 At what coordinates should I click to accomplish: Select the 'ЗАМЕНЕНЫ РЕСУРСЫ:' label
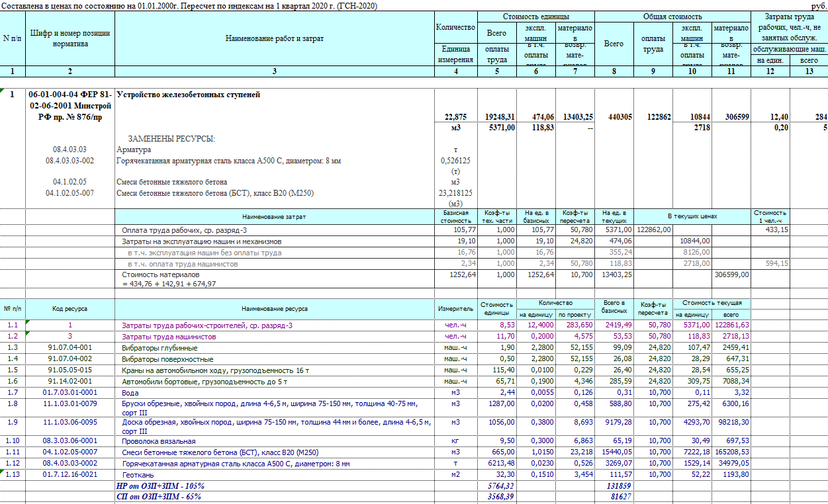172,139
